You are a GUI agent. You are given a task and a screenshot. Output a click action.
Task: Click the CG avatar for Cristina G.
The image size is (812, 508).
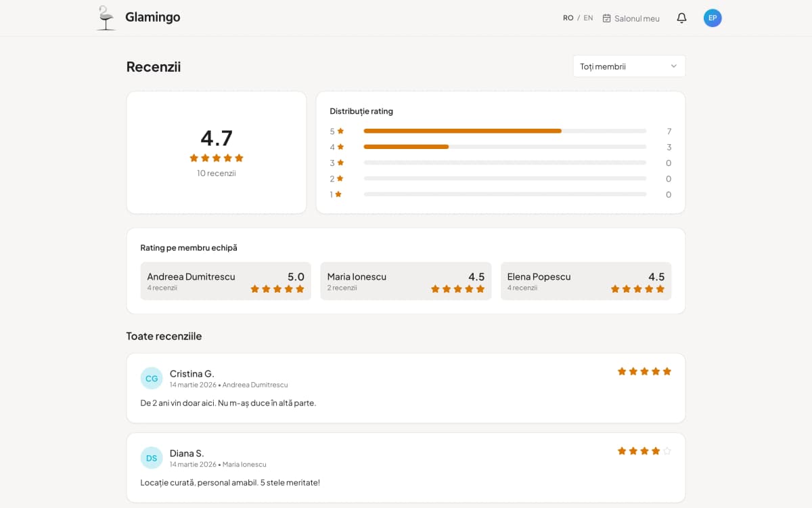(152, 378)
